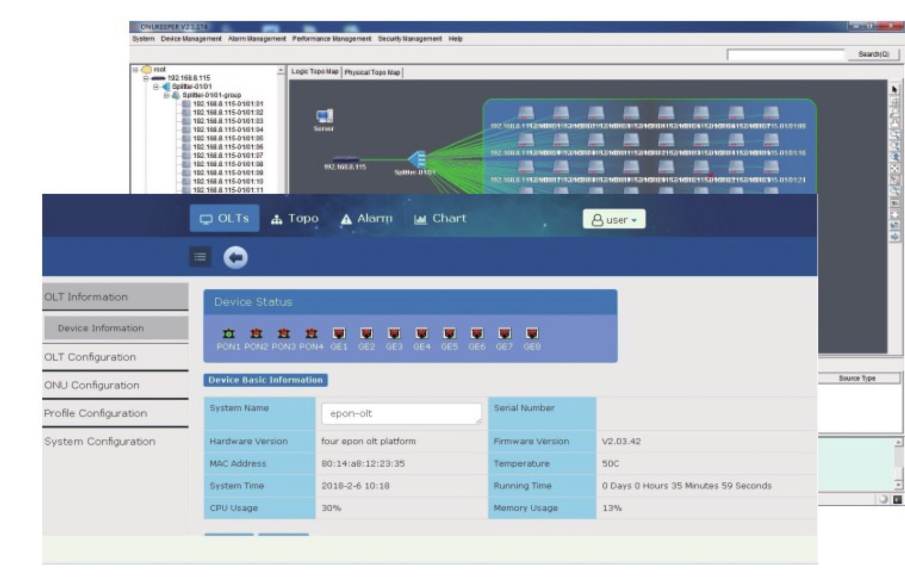This screenshot has height=588, width=905.
Task: Click the hamburger list menu icon
Action: pos(200,257)
